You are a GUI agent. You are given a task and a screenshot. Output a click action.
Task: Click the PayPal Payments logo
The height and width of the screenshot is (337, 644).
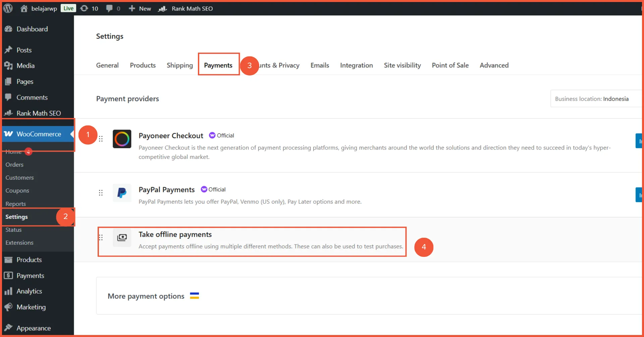click(x=122, y=193)
